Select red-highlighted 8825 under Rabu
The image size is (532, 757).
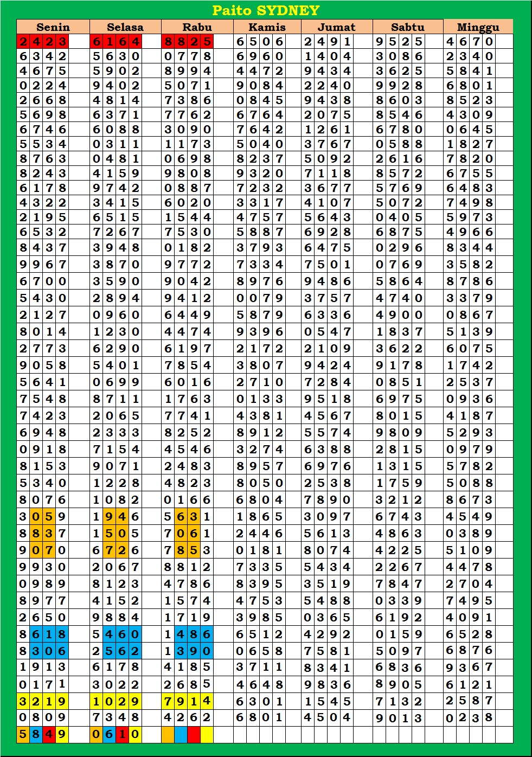coord(188,42)
